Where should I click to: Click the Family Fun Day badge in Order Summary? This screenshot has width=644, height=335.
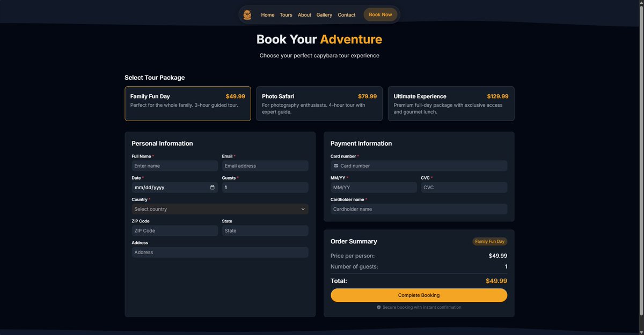490,242
